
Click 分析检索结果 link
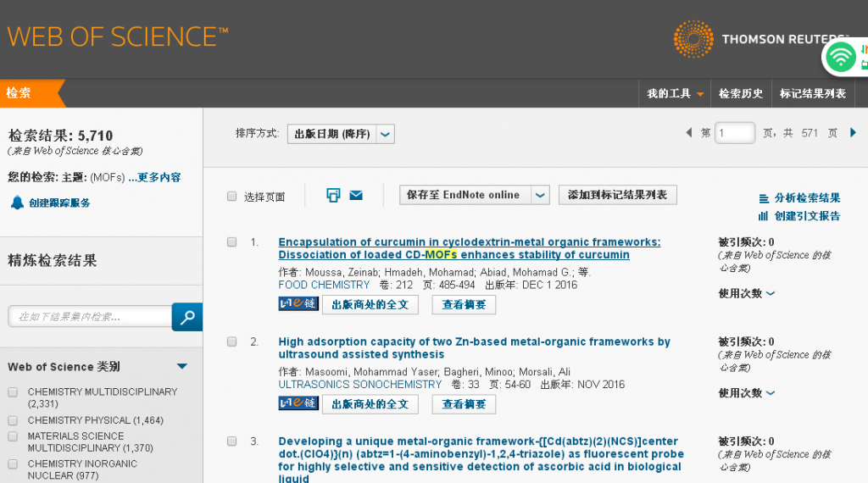point(807,198)
